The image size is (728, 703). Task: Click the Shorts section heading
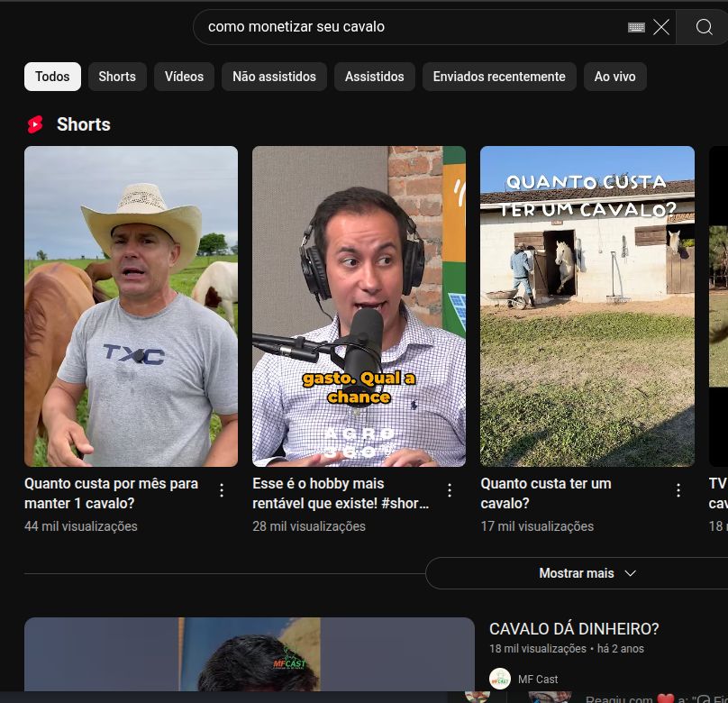coord(84,124)
